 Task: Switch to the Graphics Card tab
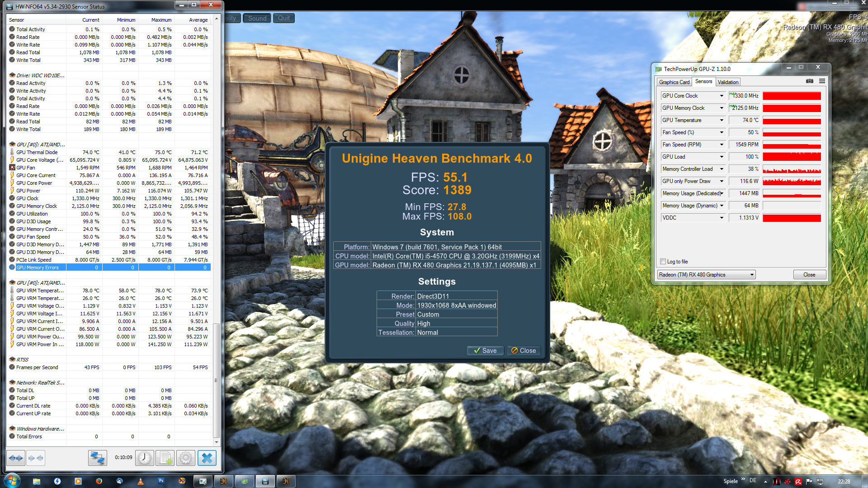674,82
